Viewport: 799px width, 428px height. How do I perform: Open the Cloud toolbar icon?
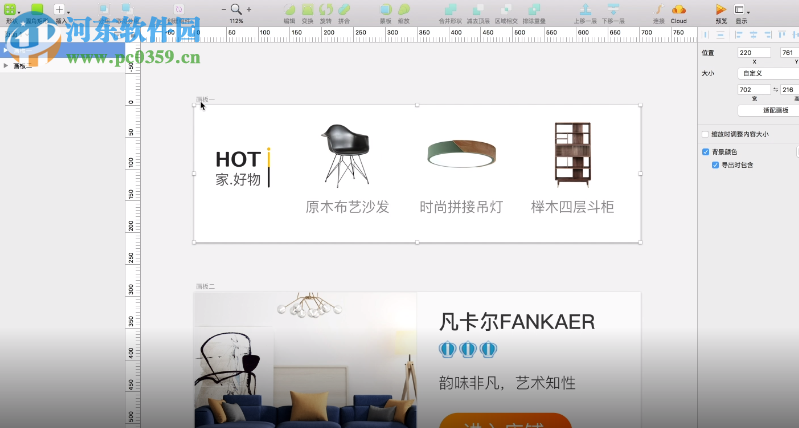coord(679,10)
